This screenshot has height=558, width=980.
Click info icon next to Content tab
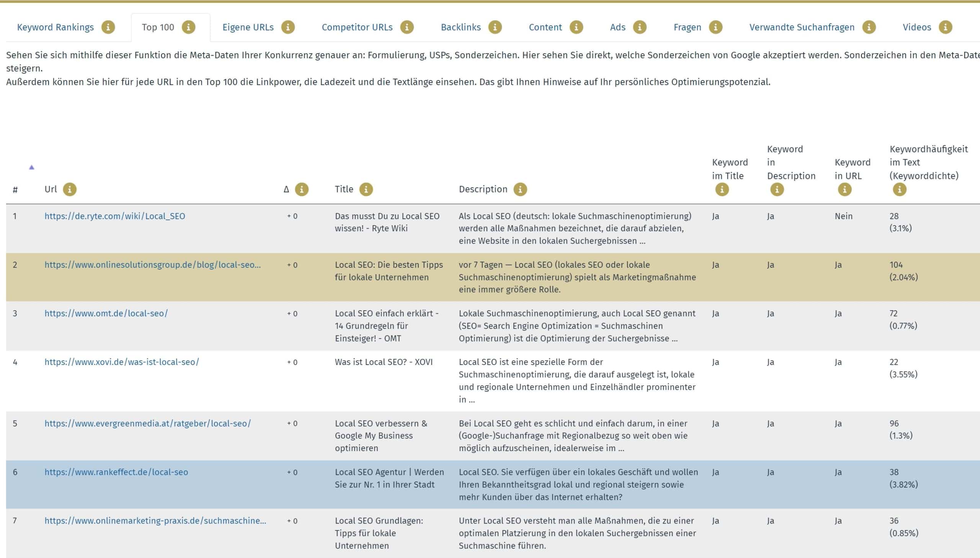point(577,27)
